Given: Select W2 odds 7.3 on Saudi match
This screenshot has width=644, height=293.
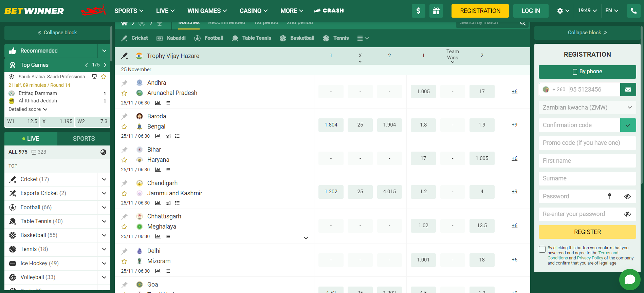Looking at the screenshot, I should coord(92,121).
